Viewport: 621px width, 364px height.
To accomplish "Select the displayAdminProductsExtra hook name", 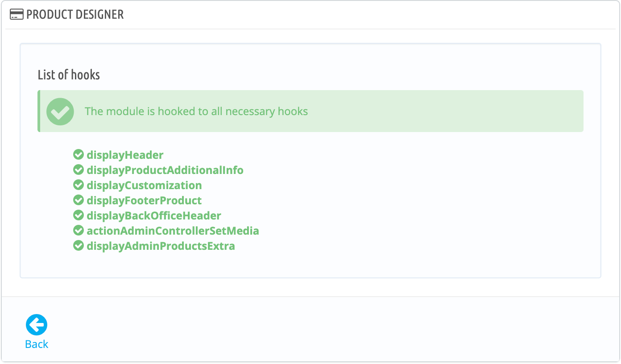I will [161, 246].
